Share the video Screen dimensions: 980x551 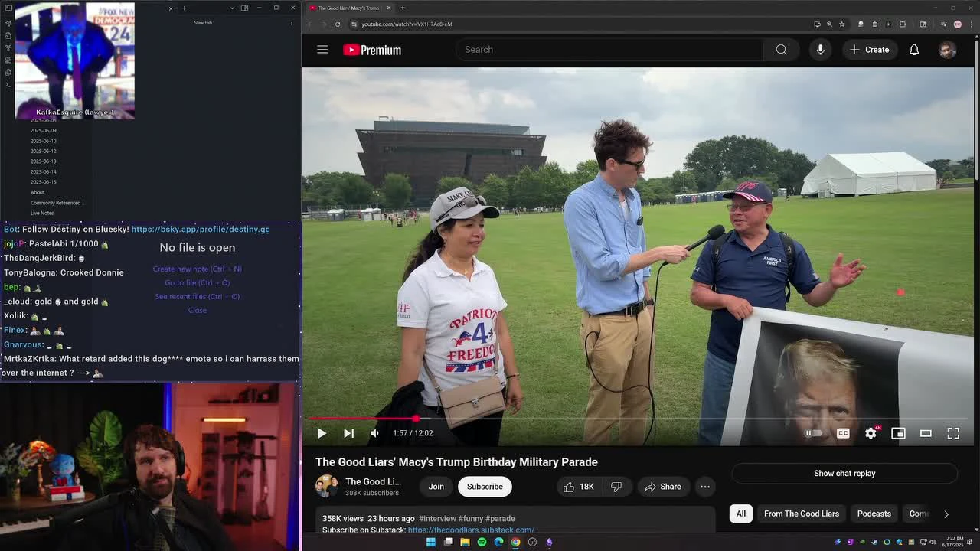coord(662,487)
